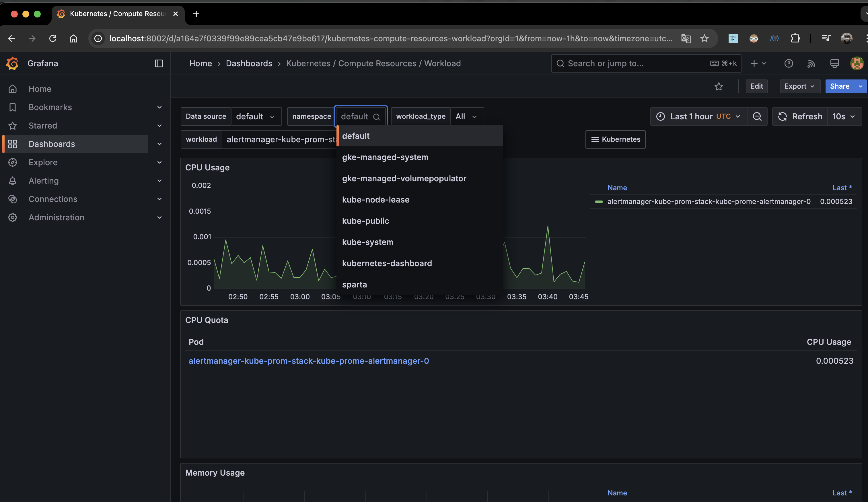868x502 pixels.
Task: Open Starred in the sidebar
Action: [x=43, y=125]
